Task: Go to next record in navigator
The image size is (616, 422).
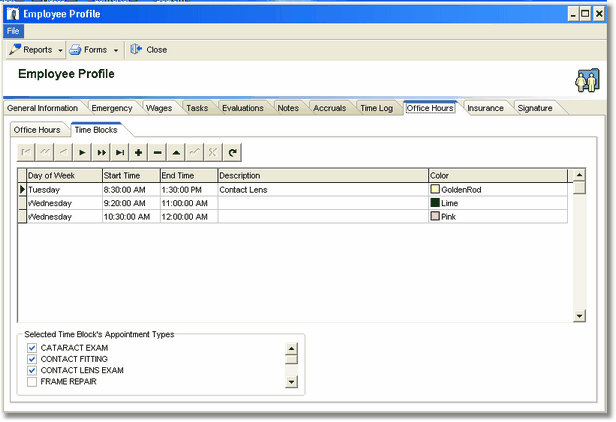Action: (82, 152)
